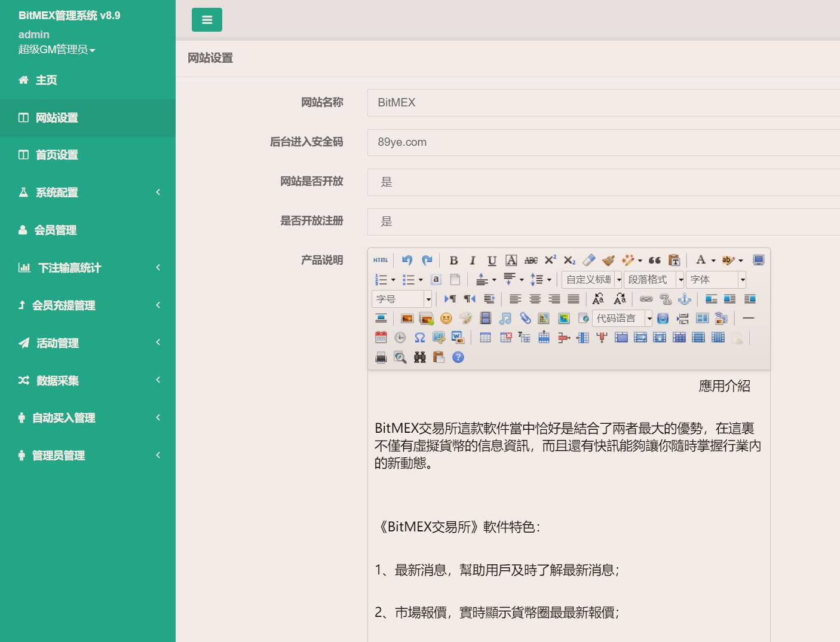Click the 网站名称 input field
This screenshot has height=642, width=840.
coord(603,103)
